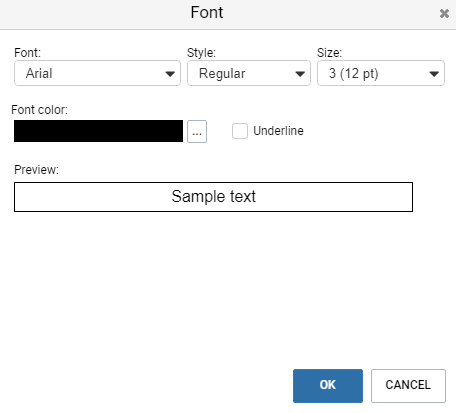Image resolution: width=456 pixels, height=413 pixels.
Task: Click the Underline label text
Action: 278,131
